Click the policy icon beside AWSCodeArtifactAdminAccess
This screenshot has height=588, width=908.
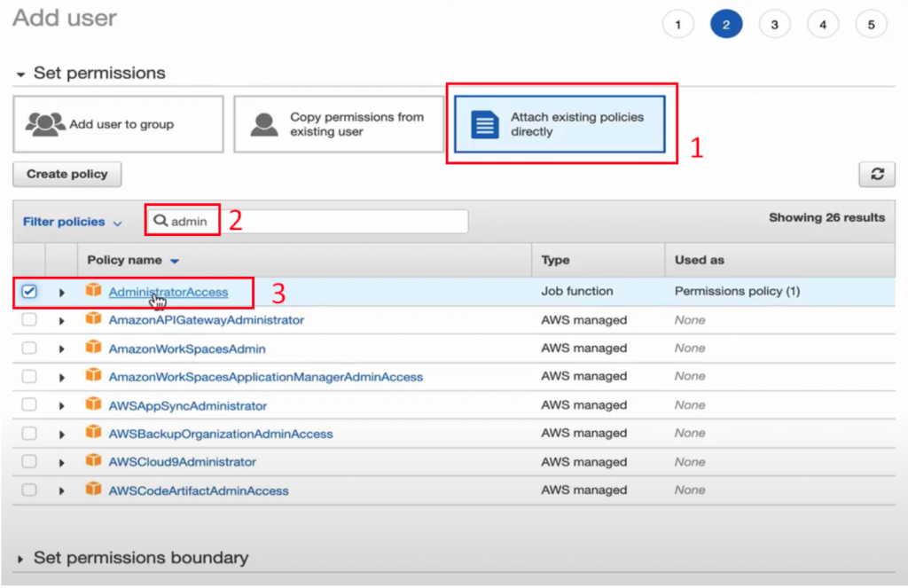93,489
